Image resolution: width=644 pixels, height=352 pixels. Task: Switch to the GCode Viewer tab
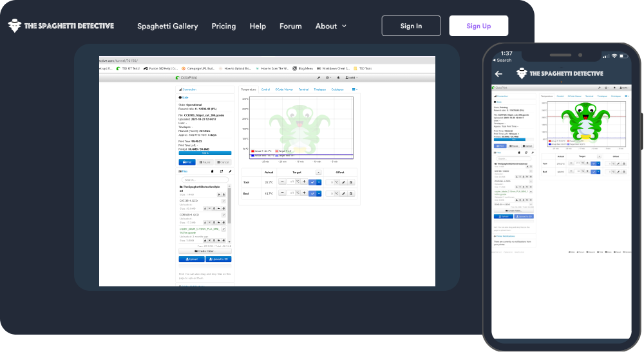284,89
